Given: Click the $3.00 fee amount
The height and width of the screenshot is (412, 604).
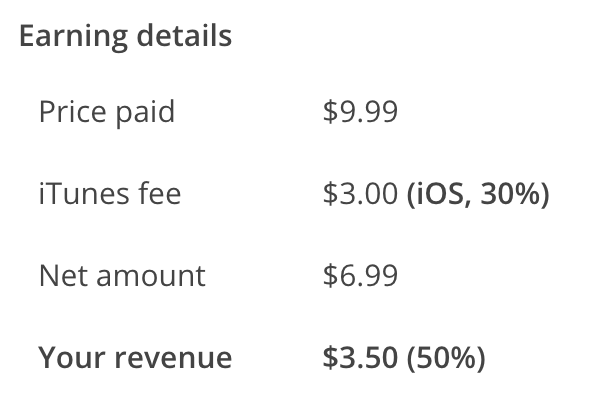Looking at the screenshot, I should tap(360, 193).
